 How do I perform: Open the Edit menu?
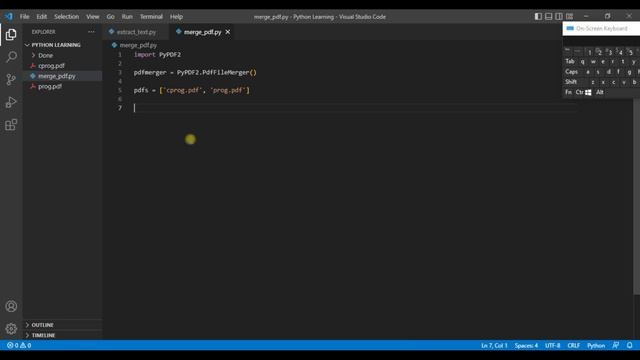(x=42, y=17)
